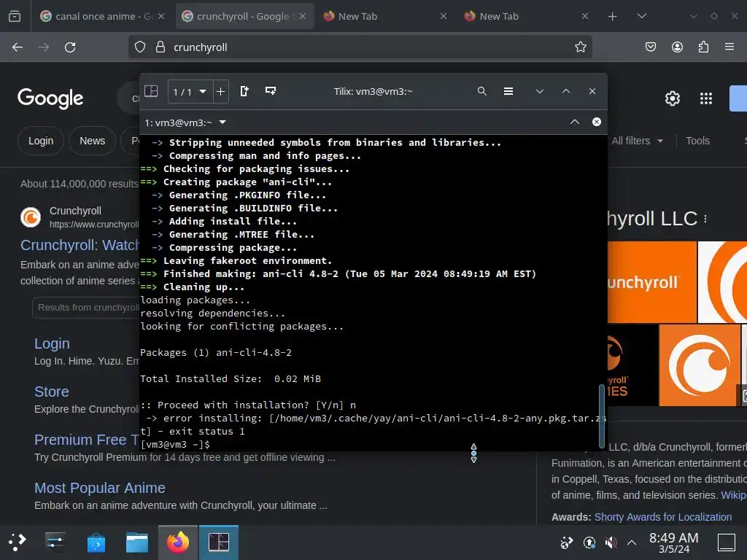Viewport: 747px width, 560px height.
Task: Click the site padlock icon
Action: tap(160, 47)
